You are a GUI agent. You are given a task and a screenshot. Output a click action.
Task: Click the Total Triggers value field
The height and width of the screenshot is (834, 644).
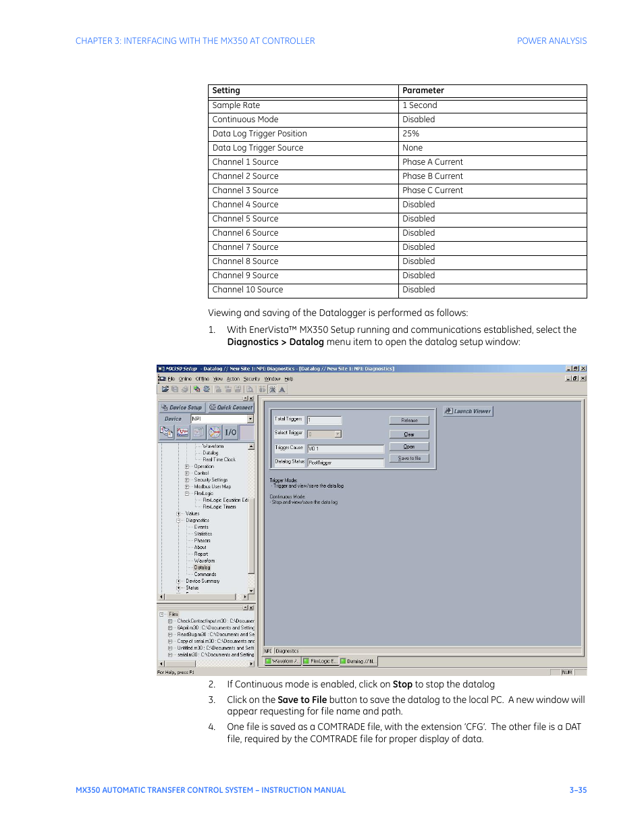coord(324,420)
